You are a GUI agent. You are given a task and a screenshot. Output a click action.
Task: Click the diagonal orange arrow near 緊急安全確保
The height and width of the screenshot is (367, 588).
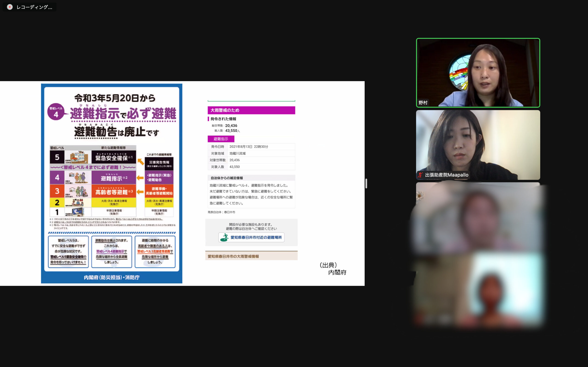pos(141,162)
